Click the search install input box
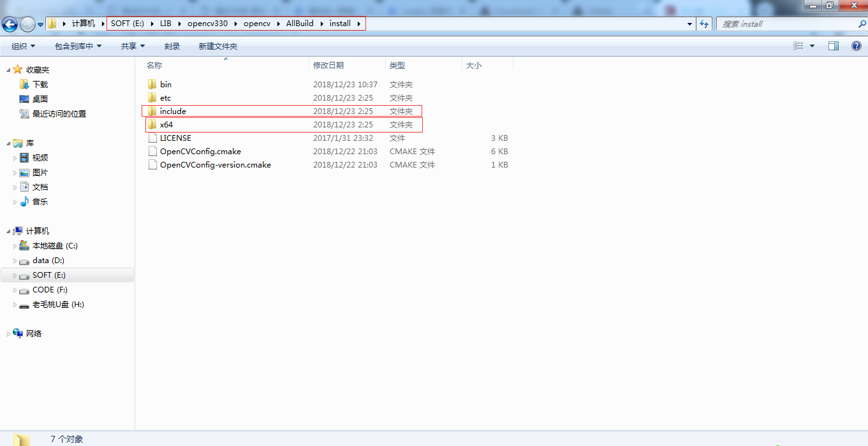Screen dimensions: 868x446 (x=784, y=24)
